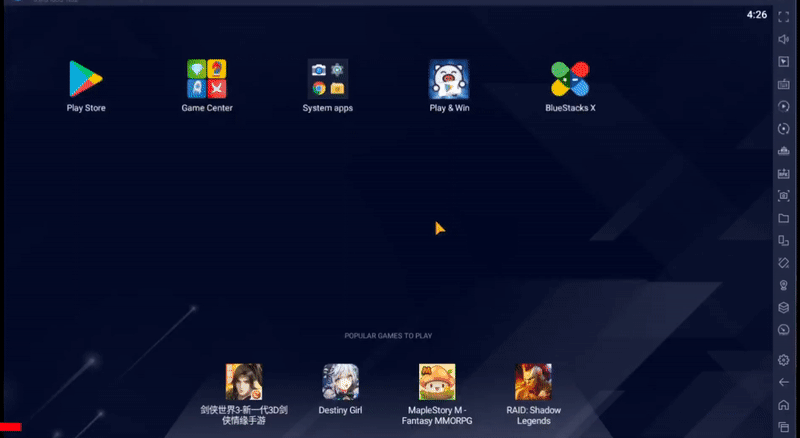Open Destiny Girl from popular games
Image resolution: width=800 pixels, height=438 pixels.
340,382
